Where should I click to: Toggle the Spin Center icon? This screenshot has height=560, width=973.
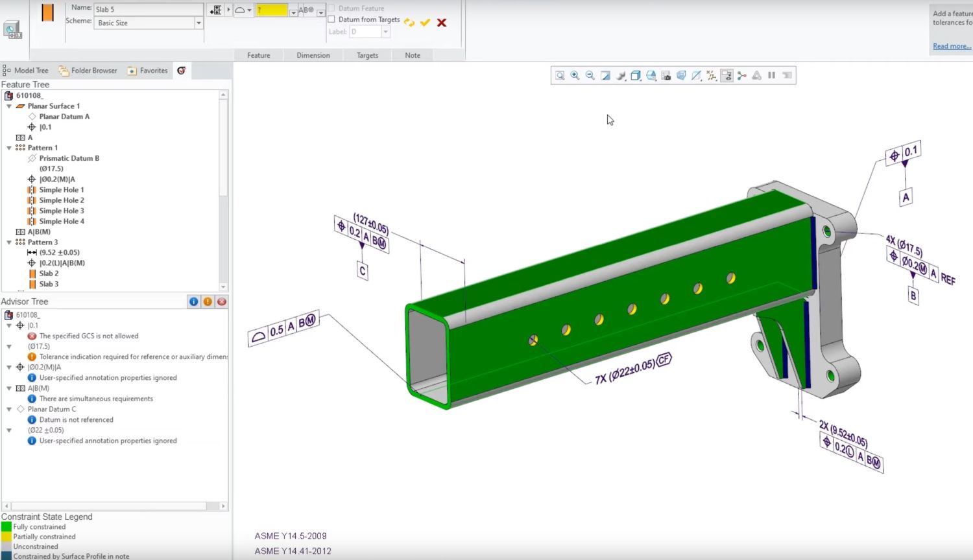(741, 76)
